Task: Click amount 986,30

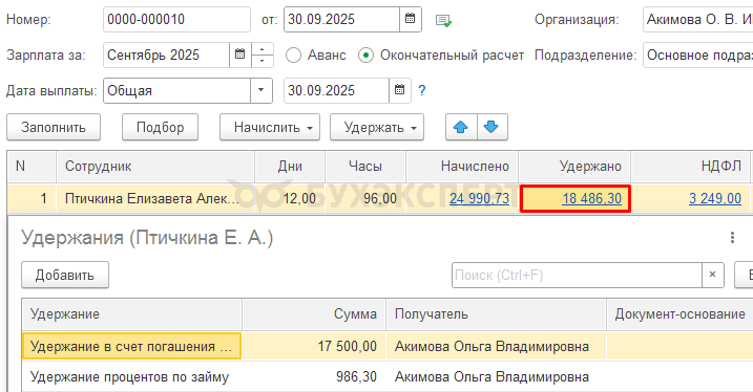Action: tap(314, 377)
